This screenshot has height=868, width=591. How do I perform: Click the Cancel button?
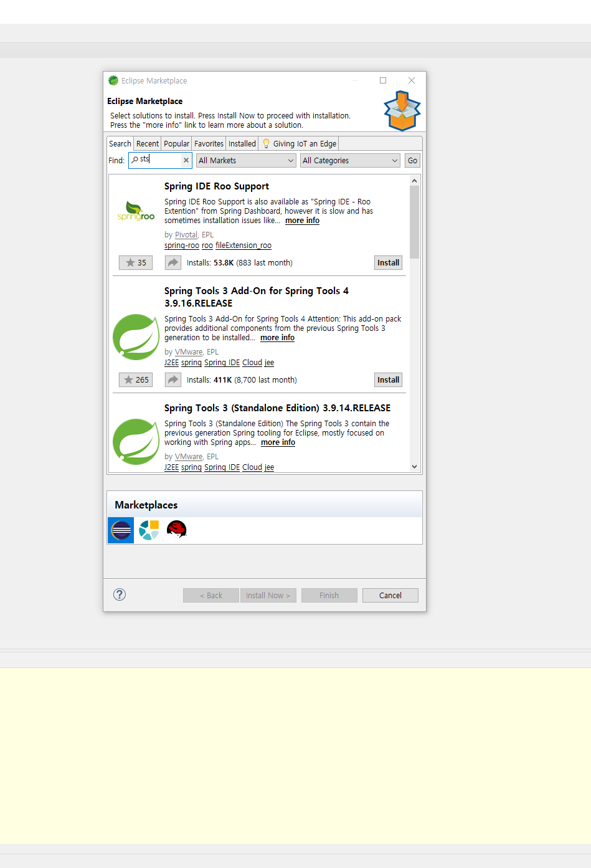390,596
